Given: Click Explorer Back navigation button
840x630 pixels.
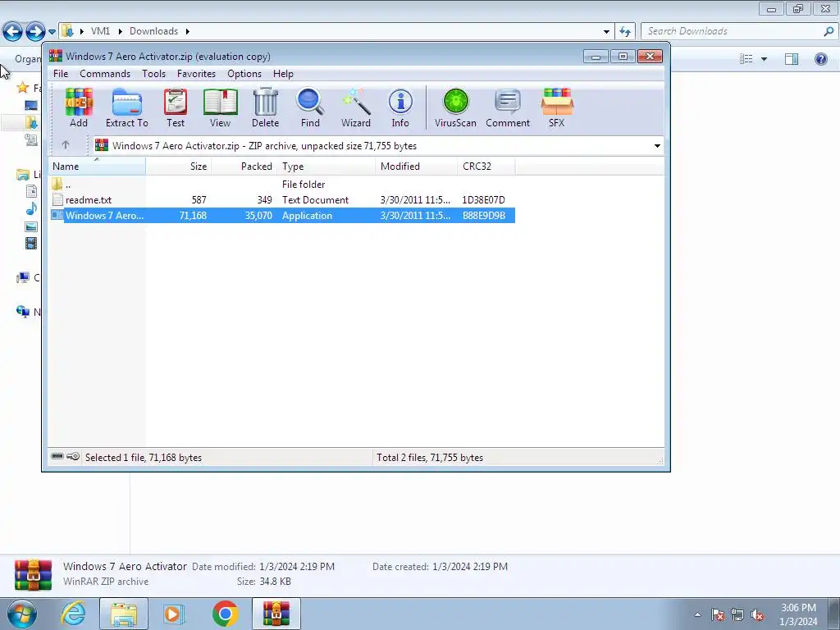Looking at the screenshot, I should [x=12, y=31].
